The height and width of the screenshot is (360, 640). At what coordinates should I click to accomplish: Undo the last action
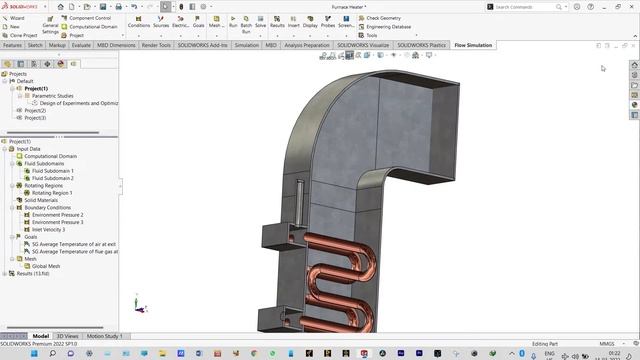(134, 7)
